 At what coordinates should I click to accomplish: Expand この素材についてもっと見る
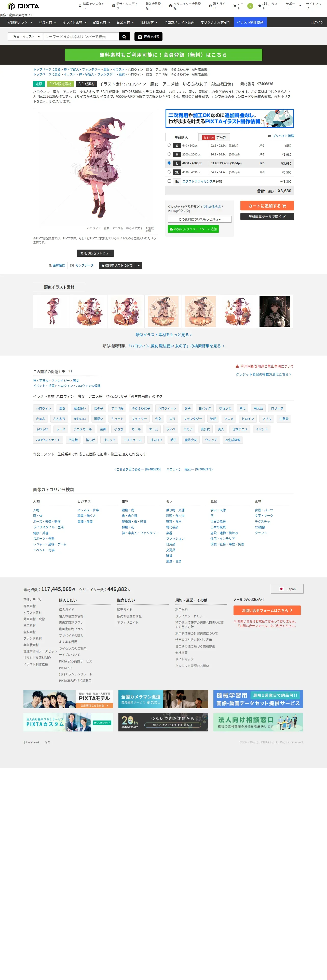[x=199, y=219]
